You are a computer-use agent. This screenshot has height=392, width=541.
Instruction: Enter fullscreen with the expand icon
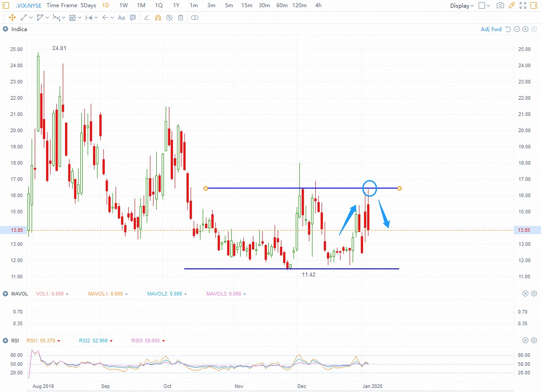point(522,5)
